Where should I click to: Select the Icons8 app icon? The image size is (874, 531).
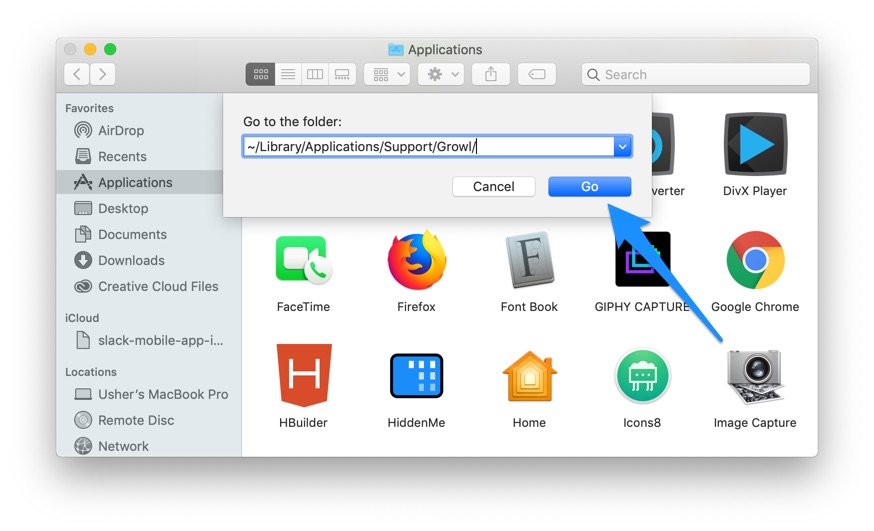642,376
